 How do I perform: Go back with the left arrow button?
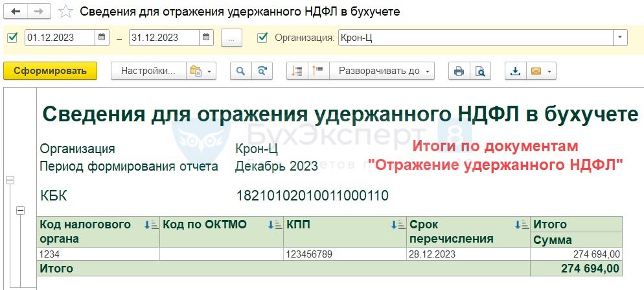pyautogui.click(x=16, y=12)
